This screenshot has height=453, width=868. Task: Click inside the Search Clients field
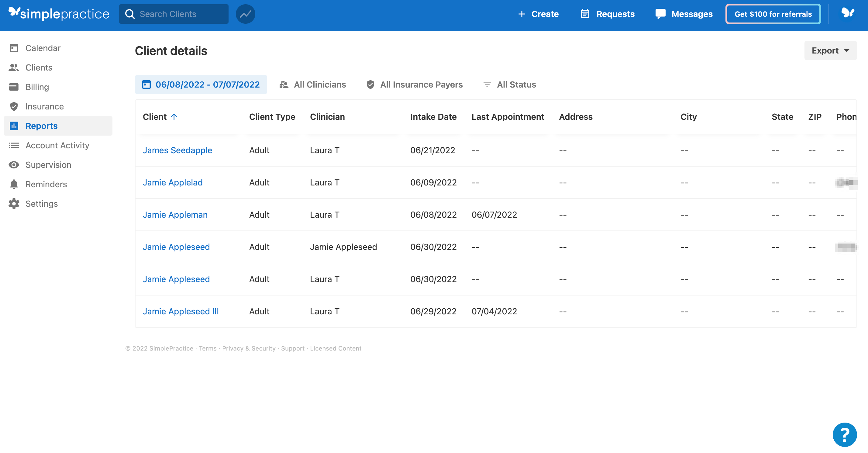click(174, 14)
